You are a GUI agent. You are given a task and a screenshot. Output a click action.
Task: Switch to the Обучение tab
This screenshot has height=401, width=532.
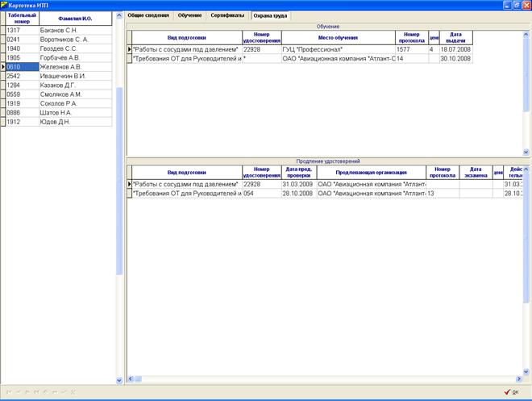[189, 15]
